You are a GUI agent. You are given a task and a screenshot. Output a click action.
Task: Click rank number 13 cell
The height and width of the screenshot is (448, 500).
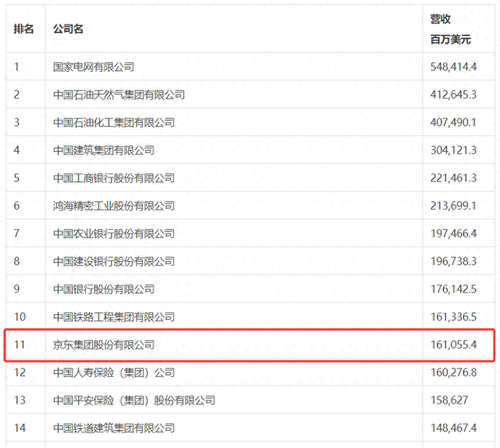[x=20, y=400]
